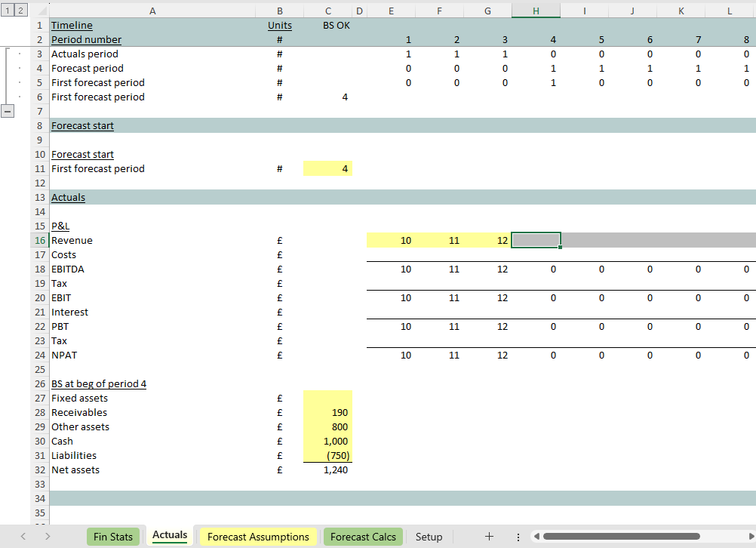Click the Cash value cell showing 1,000
Screen dimensions: 756x548
(327, 442)
